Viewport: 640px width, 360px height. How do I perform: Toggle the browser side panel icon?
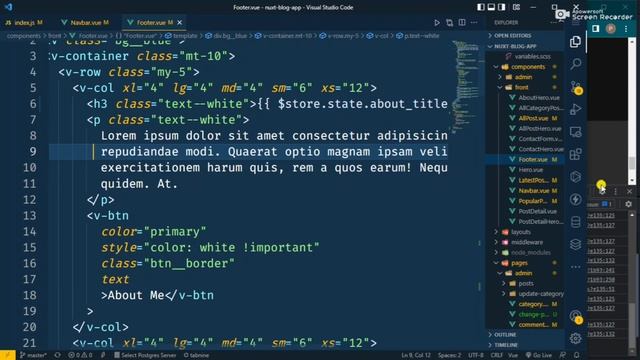click(x=596, y=29)
